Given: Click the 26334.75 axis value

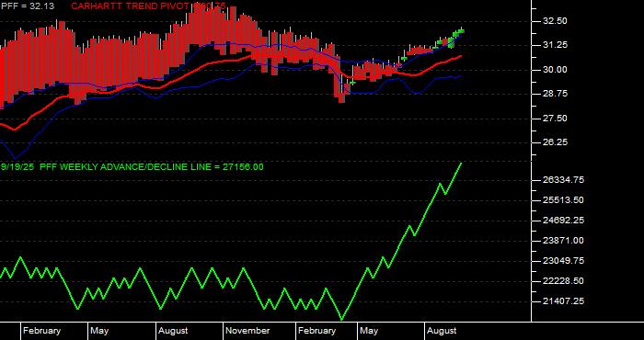Looking at the screenshot, I should click(563, 180).
